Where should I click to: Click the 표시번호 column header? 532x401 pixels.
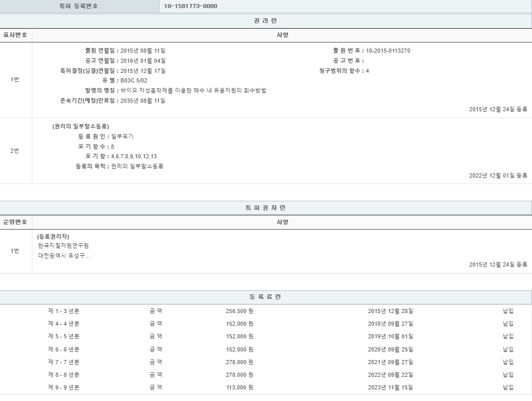point(15,35)
